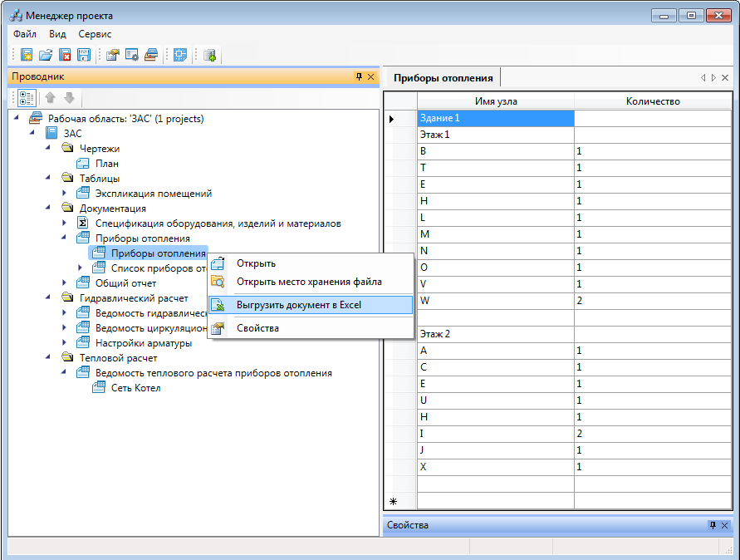Click the drawing icon next to План

tap(82, 164)
